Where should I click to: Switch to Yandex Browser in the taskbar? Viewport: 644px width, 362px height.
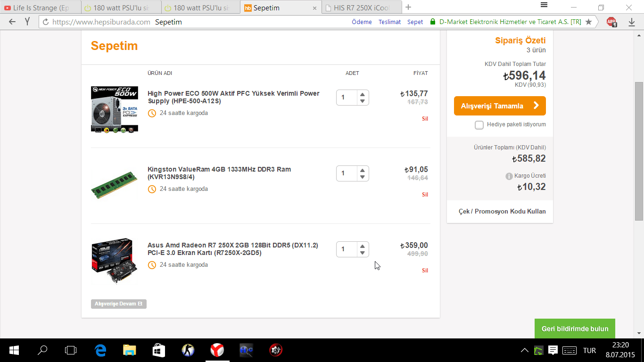(x=217, y=350)
